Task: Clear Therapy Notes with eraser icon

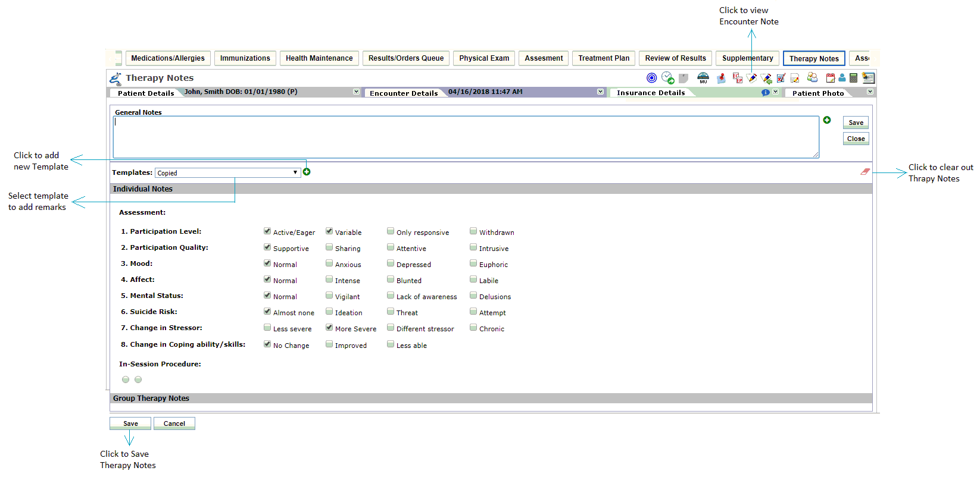Action: pos(865,172)
